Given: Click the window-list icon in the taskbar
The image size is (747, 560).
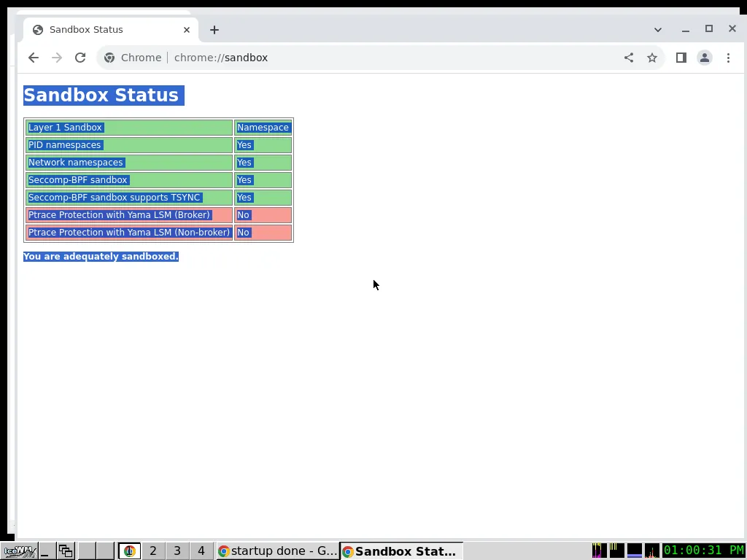Looking at the screenshot, I should [x=65, y=551].
